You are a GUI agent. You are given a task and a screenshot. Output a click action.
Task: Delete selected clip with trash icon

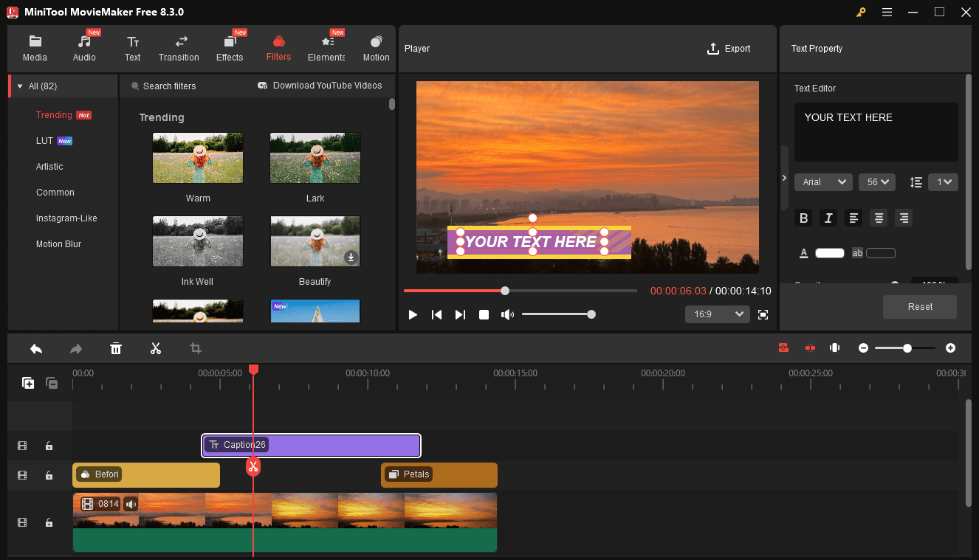(116, 348)
